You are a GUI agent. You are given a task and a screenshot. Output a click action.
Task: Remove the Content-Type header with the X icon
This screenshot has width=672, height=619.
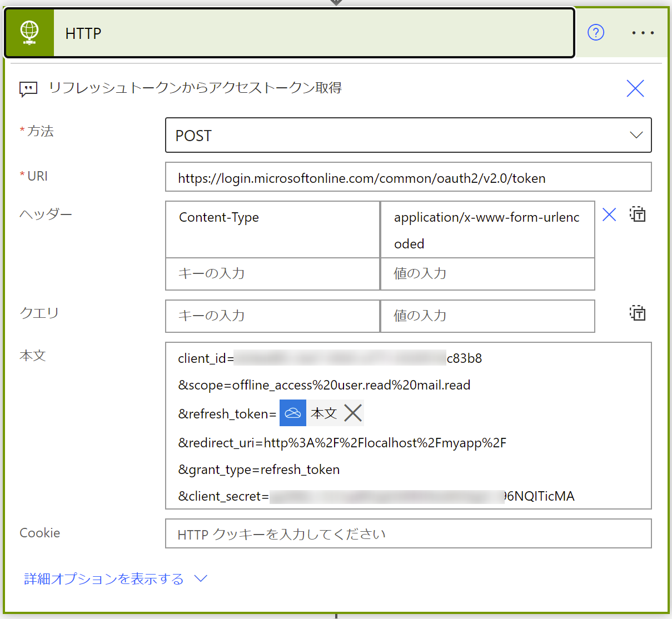click(609, 214)
